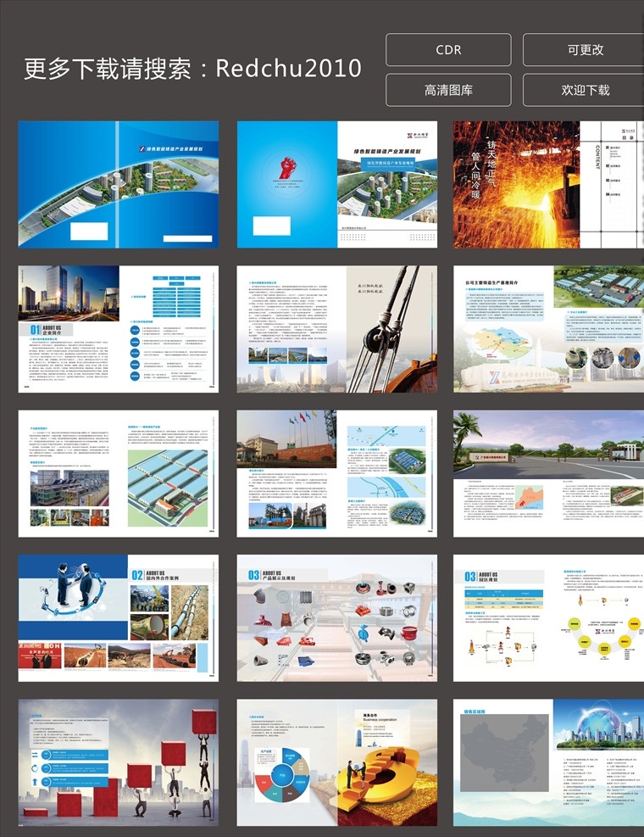Open the ship pulley rope spread thumbnail

[336, 329]
